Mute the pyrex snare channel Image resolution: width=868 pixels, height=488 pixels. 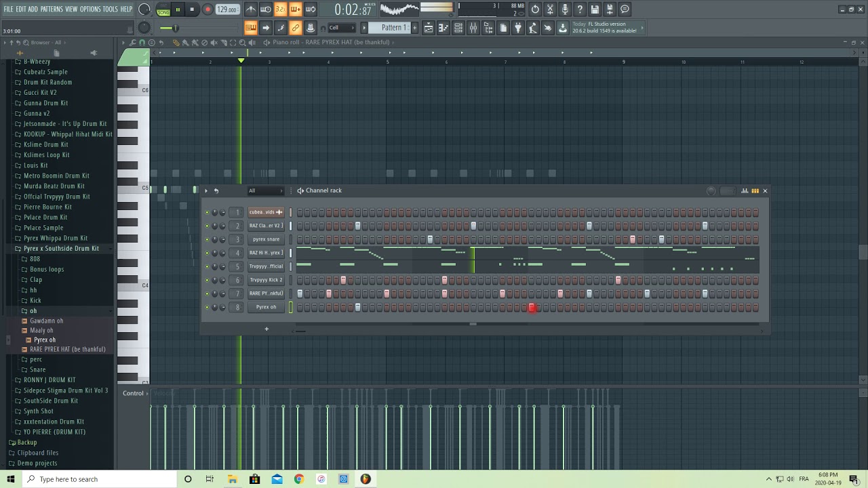(208, 239)
